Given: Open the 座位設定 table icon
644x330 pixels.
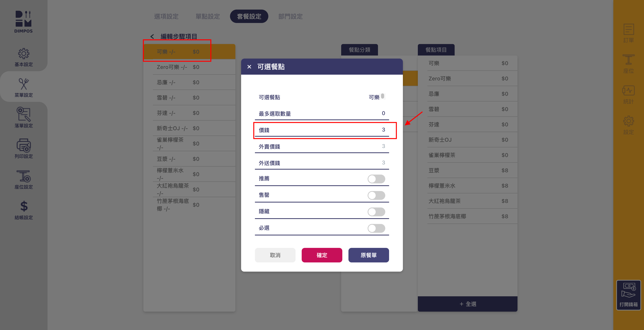Looking at the screenshot, I should 24,176.
